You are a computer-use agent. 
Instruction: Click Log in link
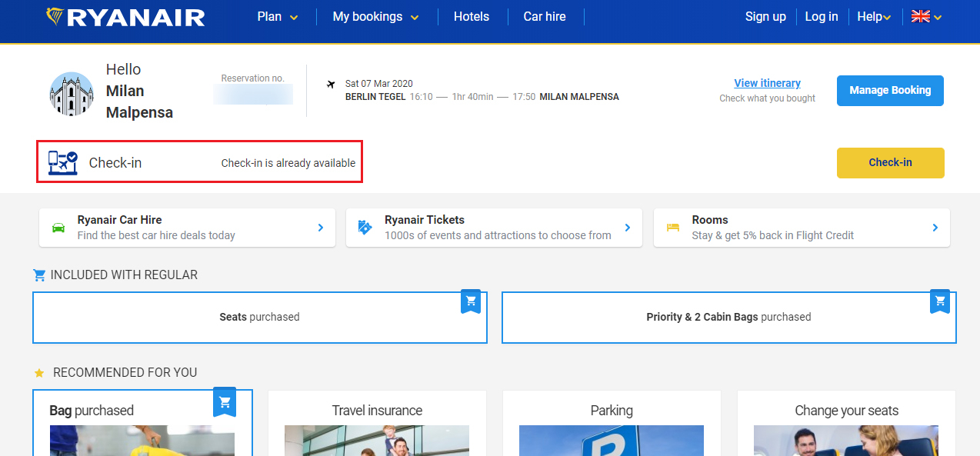[x=822, y=17]
